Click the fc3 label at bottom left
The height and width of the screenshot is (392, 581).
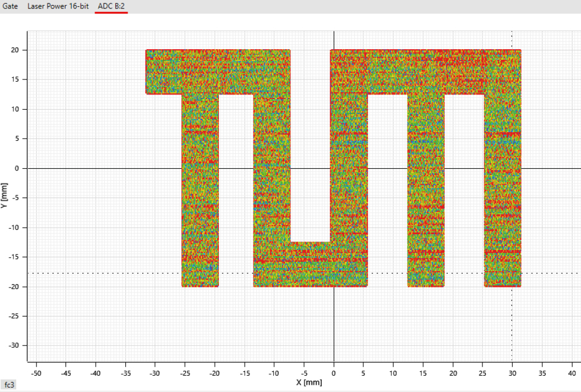pos(9,385)
